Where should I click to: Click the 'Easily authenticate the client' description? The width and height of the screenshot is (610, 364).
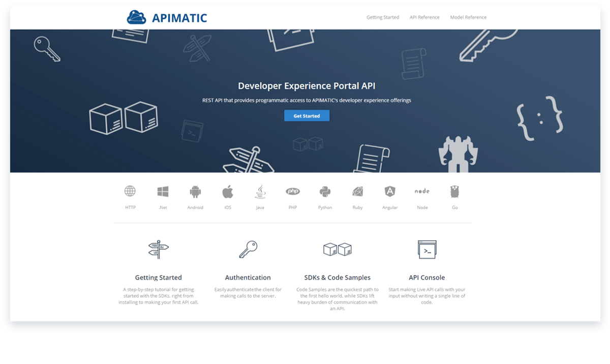click(248, 293)
